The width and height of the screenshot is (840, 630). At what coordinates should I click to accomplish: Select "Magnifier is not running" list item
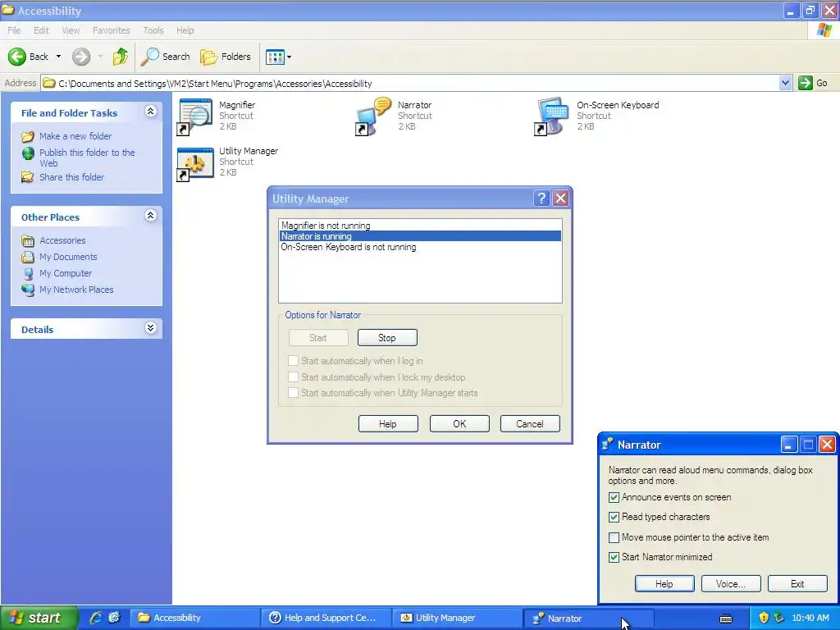[x=420, y=226]
